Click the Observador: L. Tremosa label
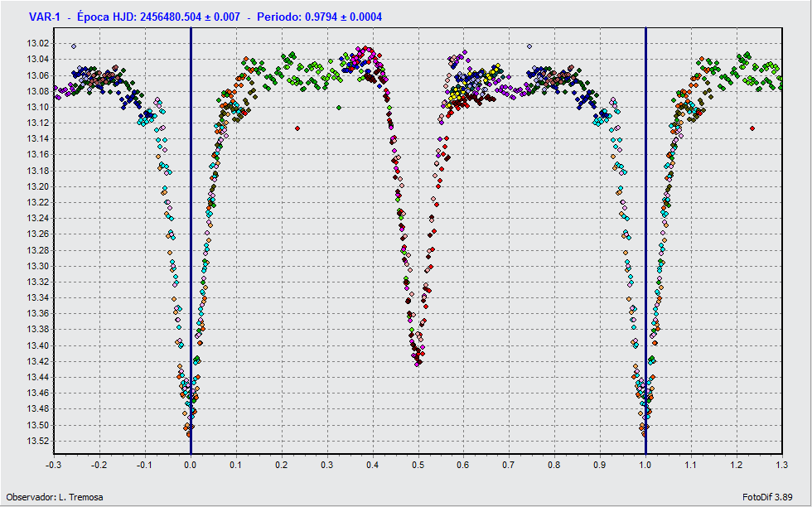Image resolution: width=812 pixels, height=507 pixels. click(x=55, y=497)
